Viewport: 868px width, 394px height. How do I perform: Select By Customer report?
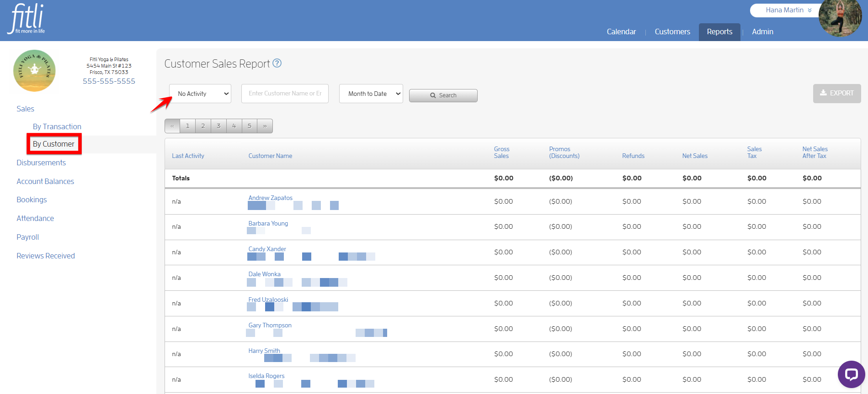coord(53,144)
